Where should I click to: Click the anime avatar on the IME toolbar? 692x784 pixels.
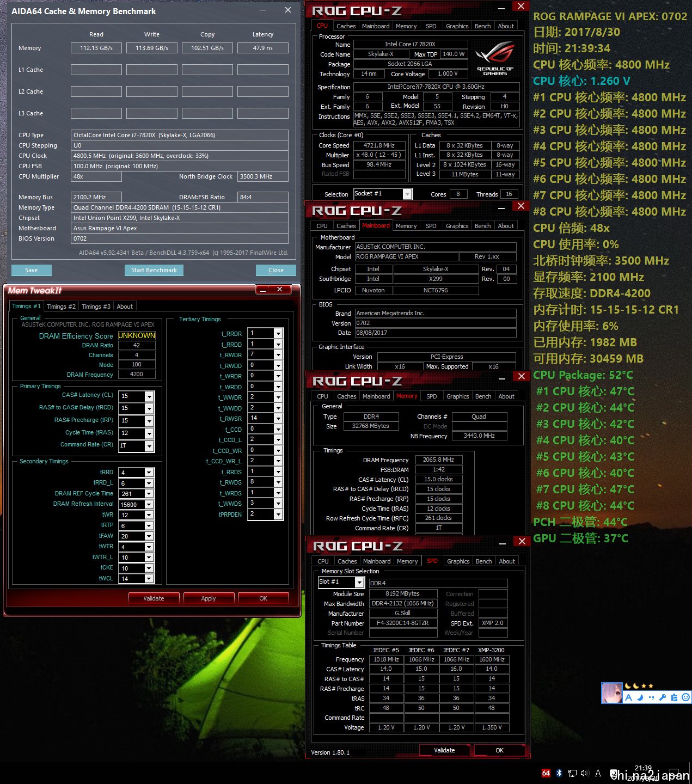point(612,693)
